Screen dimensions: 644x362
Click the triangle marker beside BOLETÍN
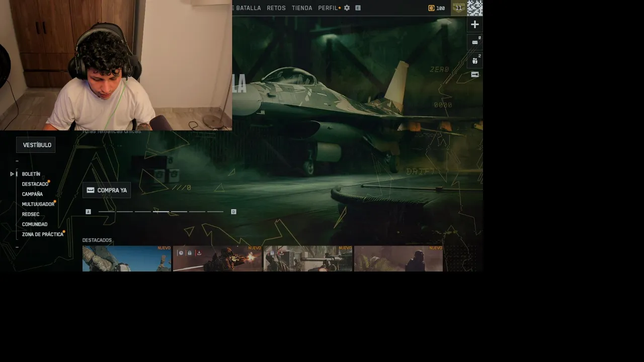(x=12, y=174)
